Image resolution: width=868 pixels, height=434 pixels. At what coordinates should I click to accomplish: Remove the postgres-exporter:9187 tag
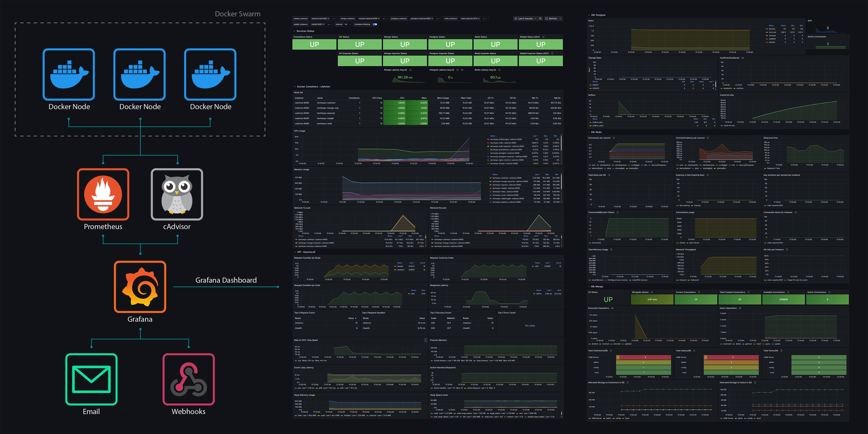point(432,19)
